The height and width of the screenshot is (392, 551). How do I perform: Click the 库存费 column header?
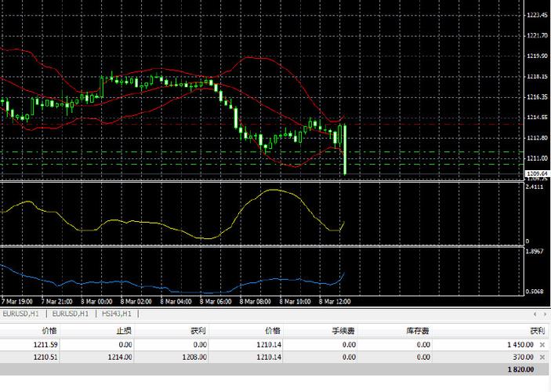[419, 332]
